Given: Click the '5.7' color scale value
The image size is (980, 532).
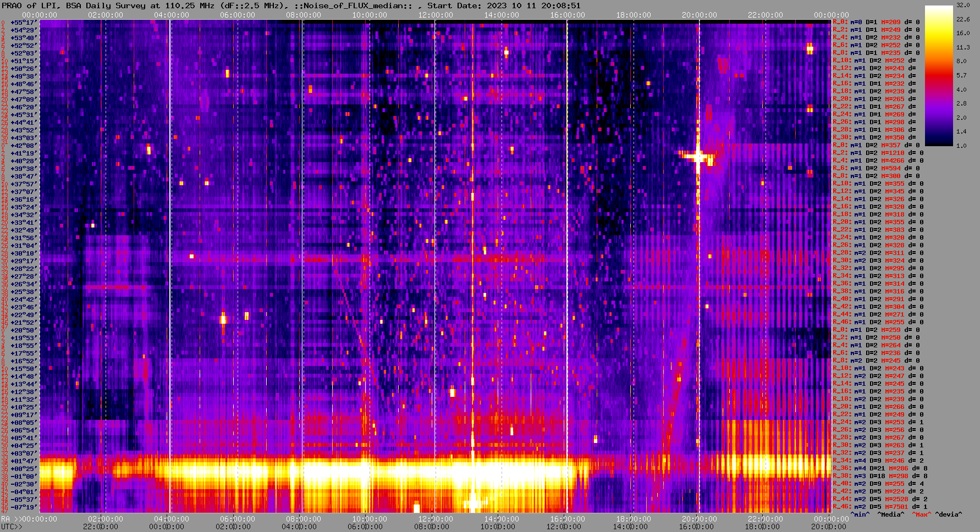Looking at the screenshot, I should point(961,75).
